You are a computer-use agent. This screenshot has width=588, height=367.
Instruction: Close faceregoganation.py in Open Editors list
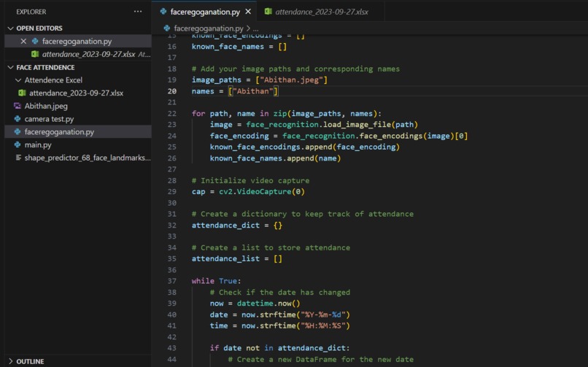click(23, 42)
